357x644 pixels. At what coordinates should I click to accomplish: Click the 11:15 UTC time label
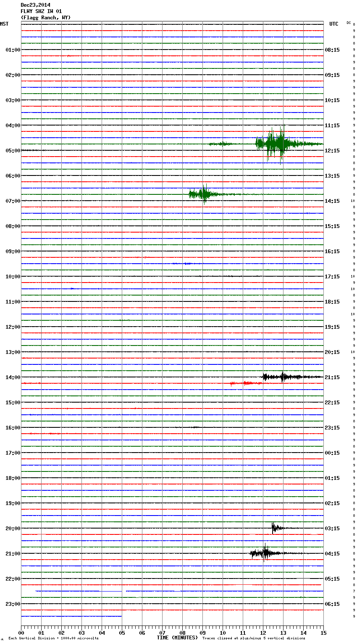332,126
